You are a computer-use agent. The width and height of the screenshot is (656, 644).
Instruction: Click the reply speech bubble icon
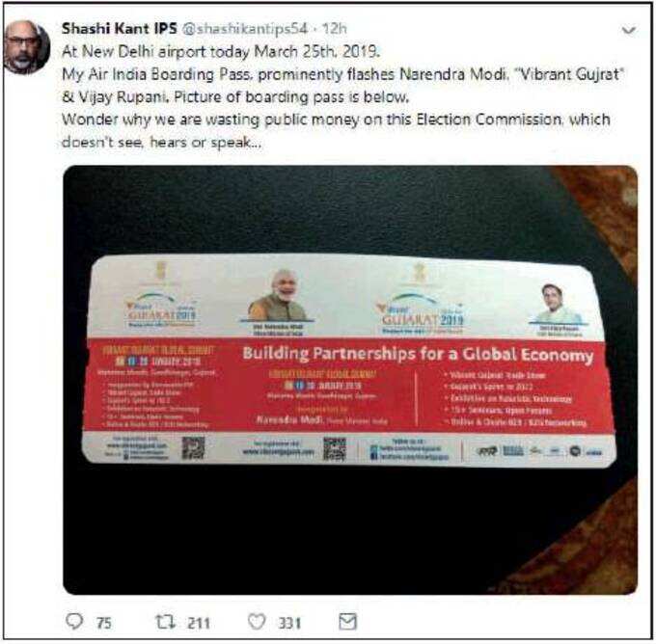tap(74, 622)
